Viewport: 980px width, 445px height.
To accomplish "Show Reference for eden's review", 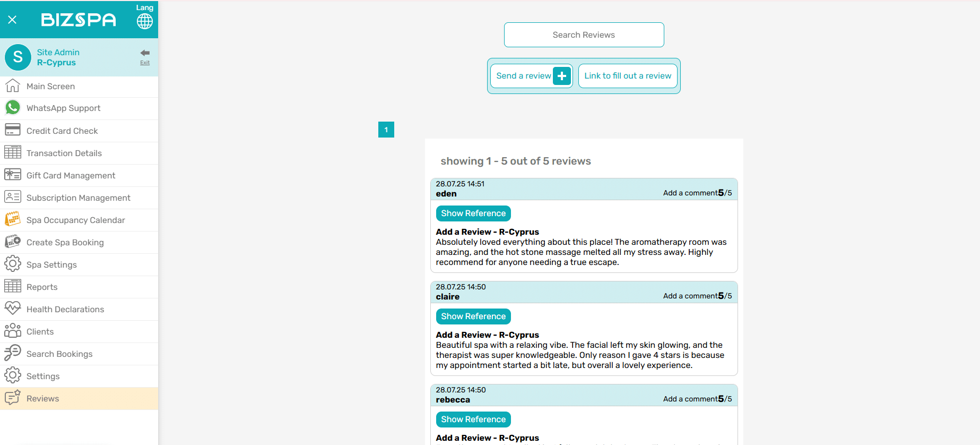I will point(473,213).
